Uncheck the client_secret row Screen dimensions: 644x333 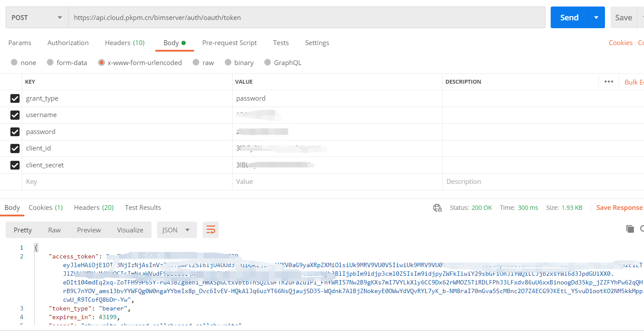pos(15,165)
